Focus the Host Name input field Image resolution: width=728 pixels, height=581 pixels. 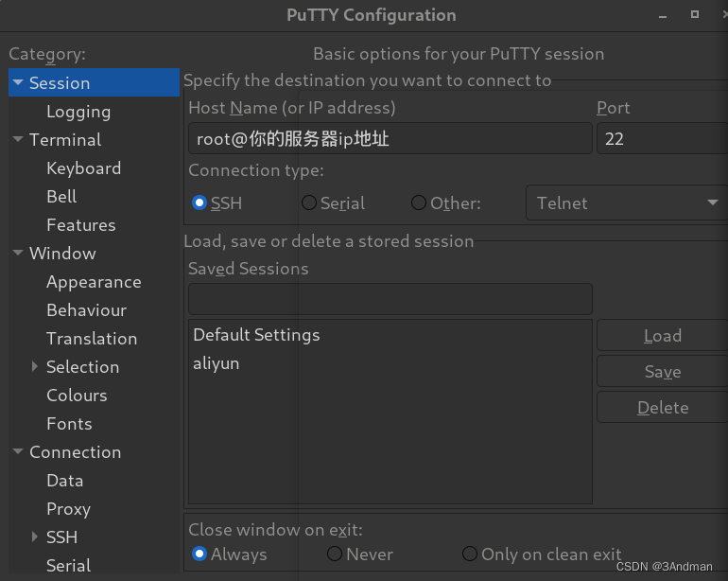[x=390, y=138]
